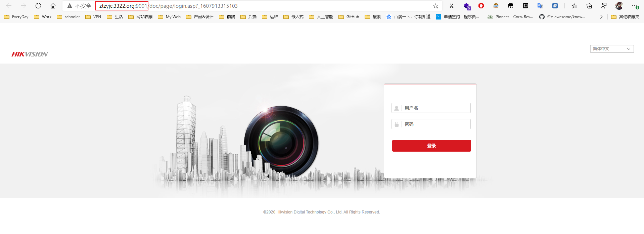Open the 生活 bookmark folder
Screen dimensions: 644x234
coord(115,17)
